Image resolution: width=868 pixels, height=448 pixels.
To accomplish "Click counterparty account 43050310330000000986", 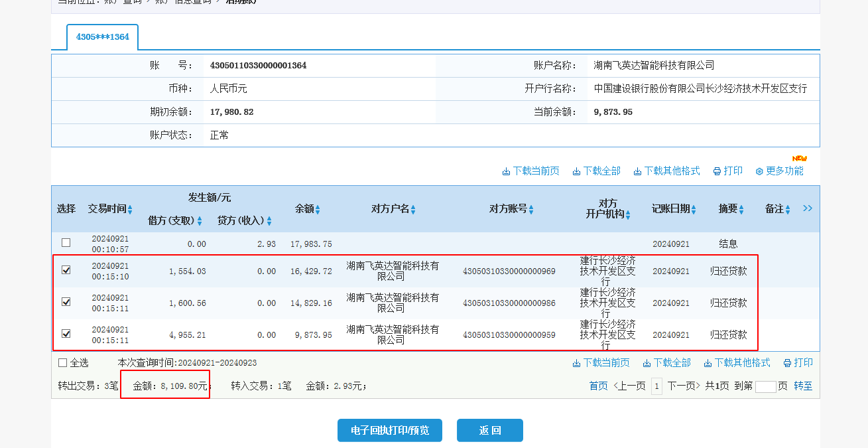I will (509, 303).
